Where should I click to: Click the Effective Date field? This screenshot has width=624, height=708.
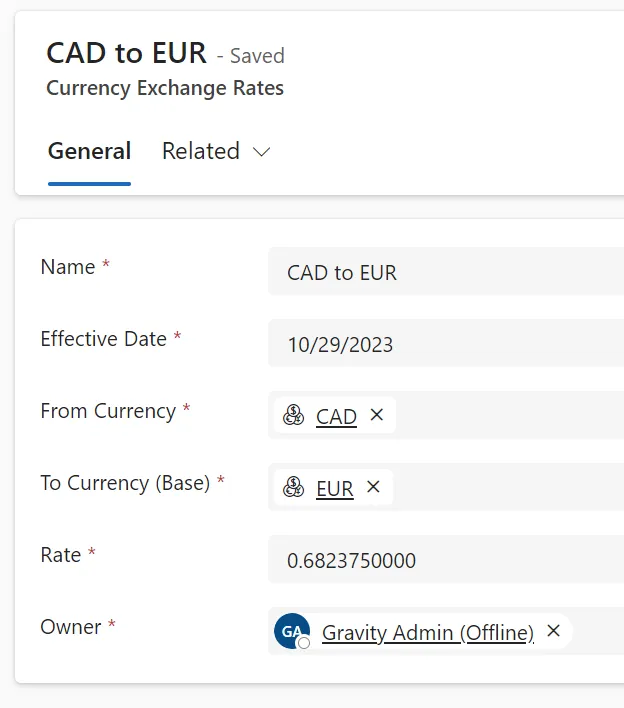coord(446,343)
